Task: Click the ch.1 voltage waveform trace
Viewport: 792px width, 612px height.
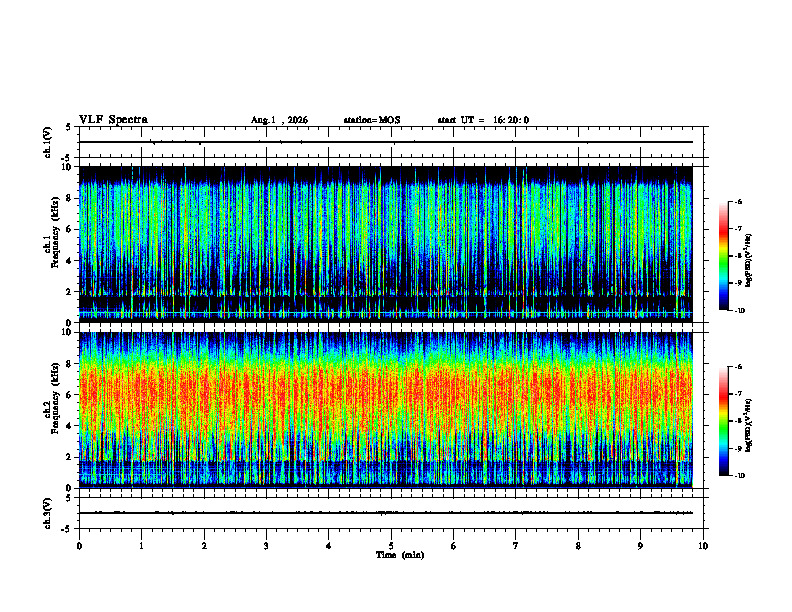Action: [x=386, y=142]
